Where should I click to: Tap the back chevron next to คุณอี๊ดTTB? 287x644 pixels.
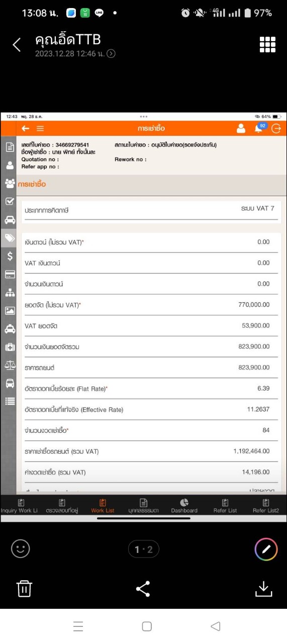(x=17, y=45)
